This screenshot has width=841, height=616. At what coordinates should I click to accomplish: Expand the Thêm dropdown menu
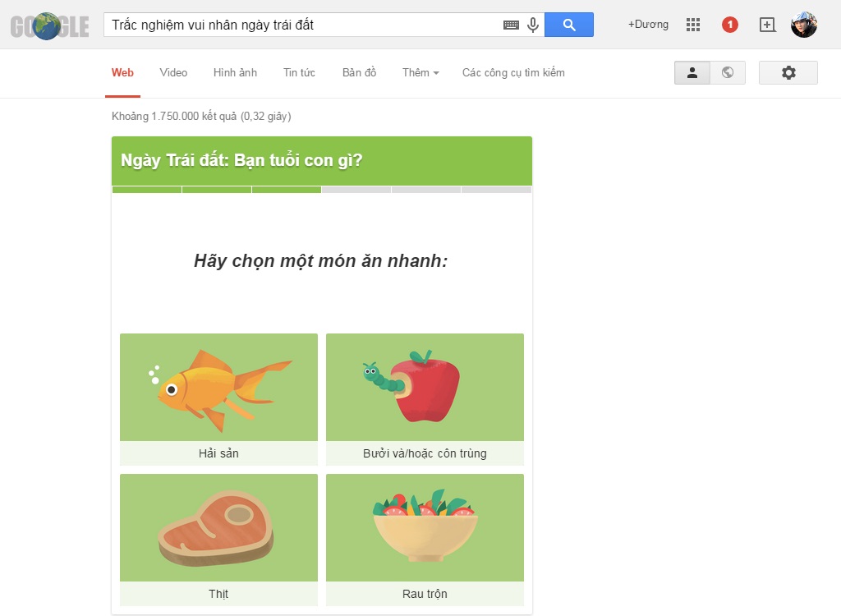point(420,72)
